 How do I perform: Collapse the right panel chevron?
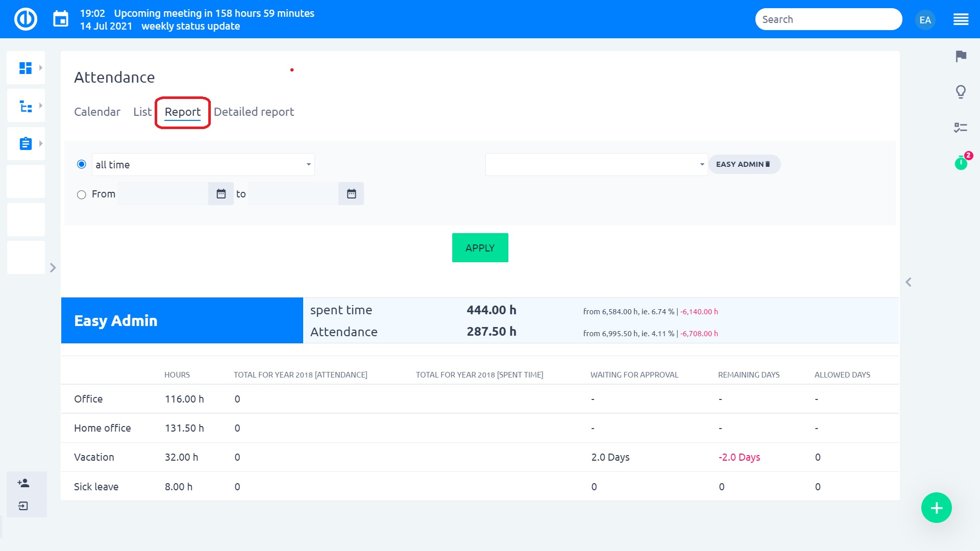pyautogui.click(x=908, y=282)
